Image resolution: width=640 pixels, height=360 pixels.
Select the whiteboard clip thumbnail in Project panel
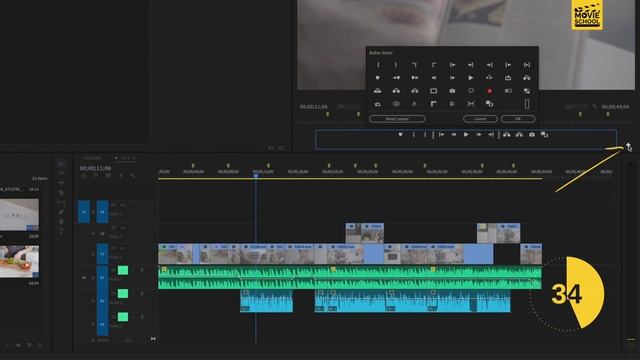(x=19, y=215)
